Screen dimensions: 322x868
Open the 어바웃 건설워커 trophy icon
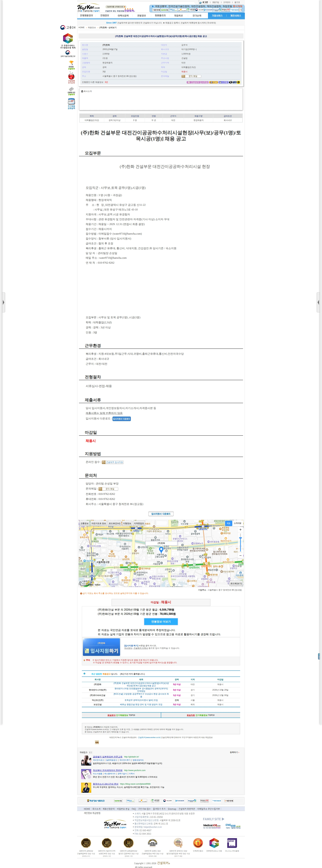click(71, 65)
